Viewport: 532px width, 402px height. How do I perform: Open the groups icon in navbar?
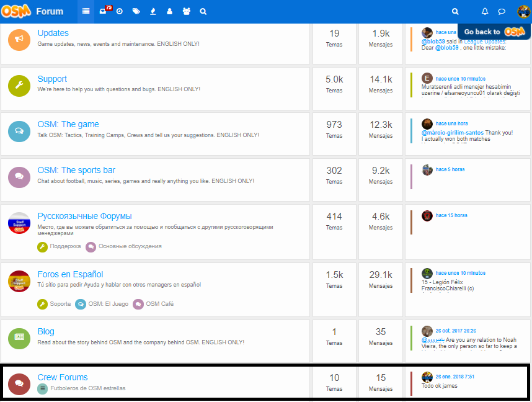point(186,11)
